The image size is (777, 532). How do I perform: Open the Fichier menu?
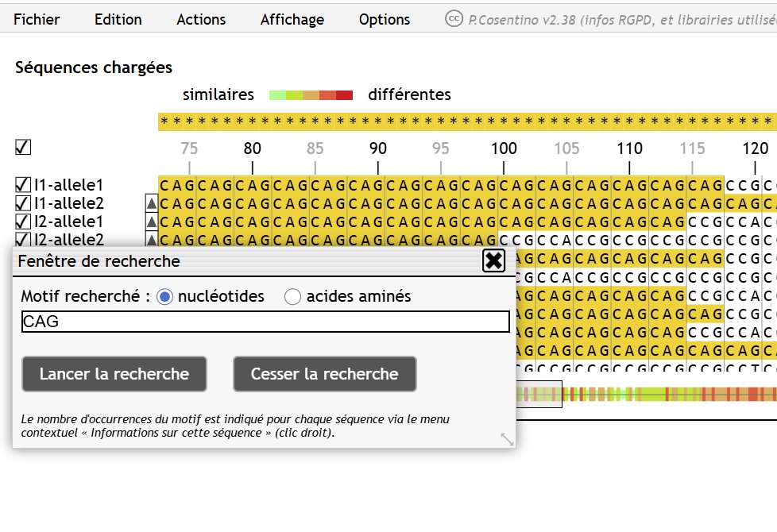click(x=37, y=19)
